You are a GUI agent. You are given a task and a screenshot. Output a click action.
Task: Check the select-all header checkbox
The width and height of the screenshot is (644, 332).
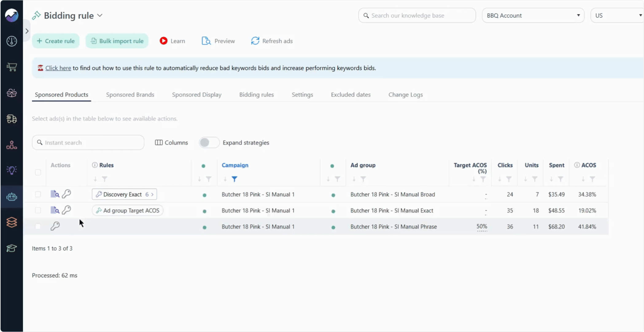click(38, 172)
